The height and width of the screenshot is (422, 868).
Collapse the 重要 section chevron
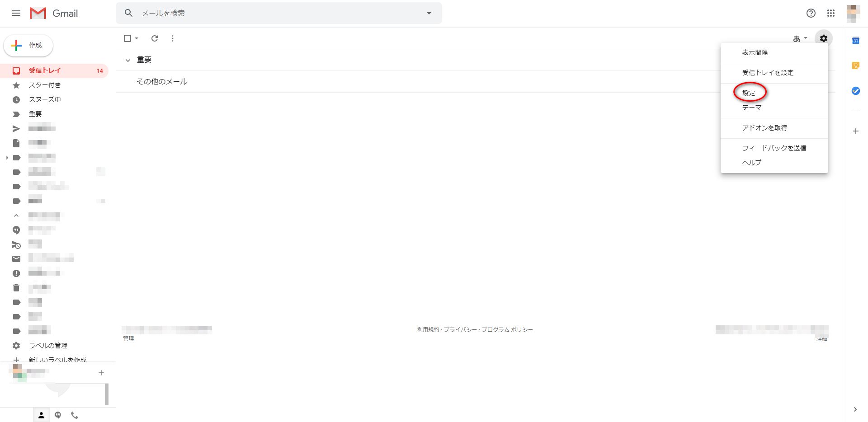(x=128, y=60)
